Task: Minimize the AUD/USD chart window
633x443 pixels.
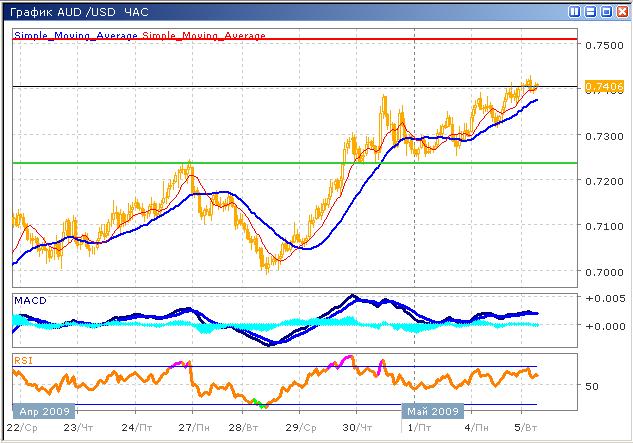Action: tap(590, 12)
